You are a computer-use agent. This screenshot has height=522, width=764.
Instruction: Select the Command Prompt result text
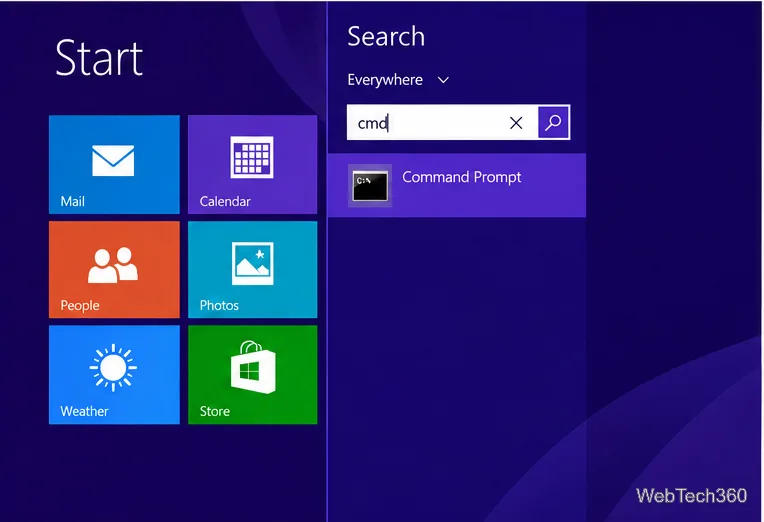coord(461,177)
